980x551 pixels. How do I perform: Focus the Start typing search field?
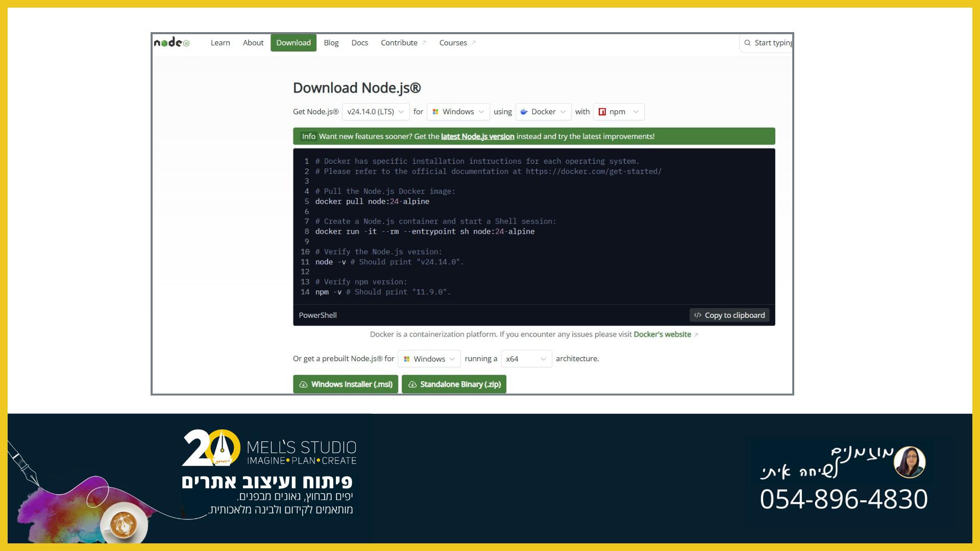[x=773, y=43]
